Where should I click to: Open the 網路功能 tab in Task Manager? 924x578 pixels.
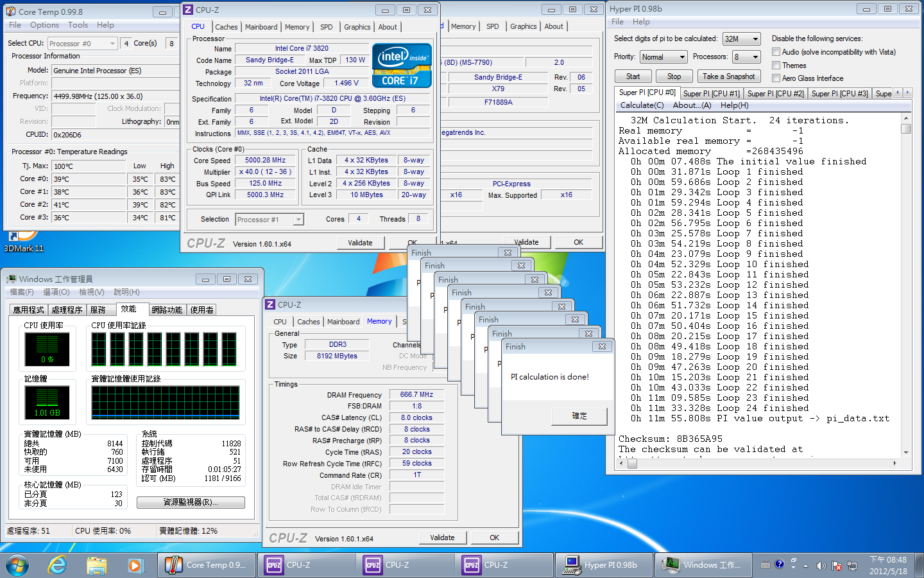tap(167, 310)
